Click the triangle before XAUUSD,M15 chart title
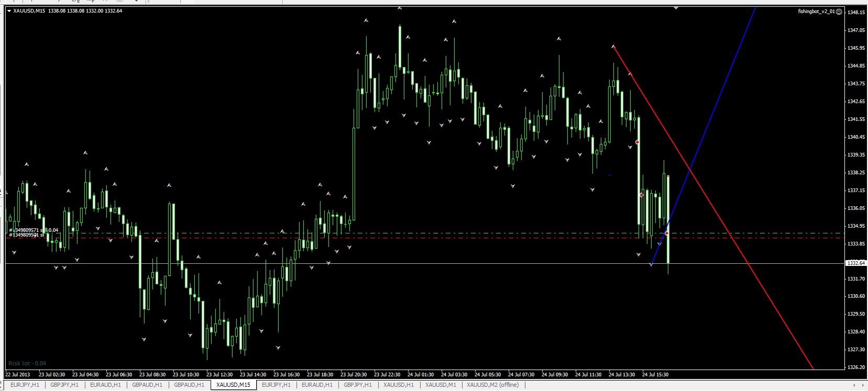 [x=9, y=10]
